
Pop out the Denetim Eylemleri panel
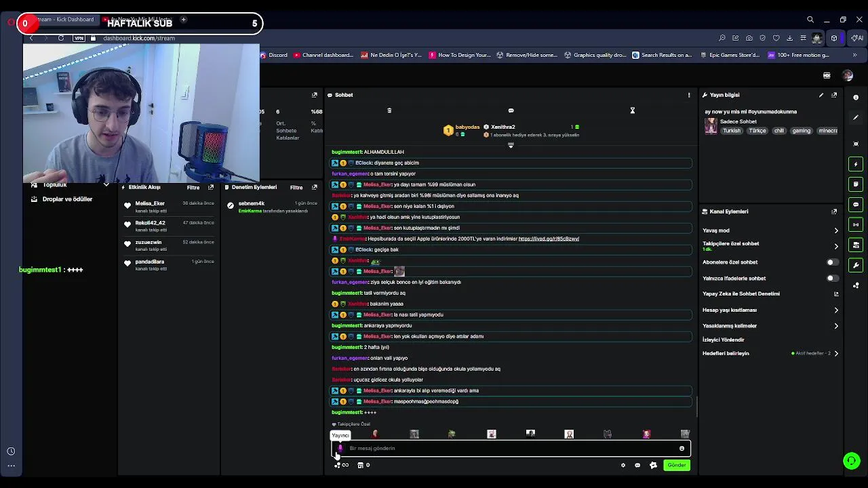[x=315, y=188]
